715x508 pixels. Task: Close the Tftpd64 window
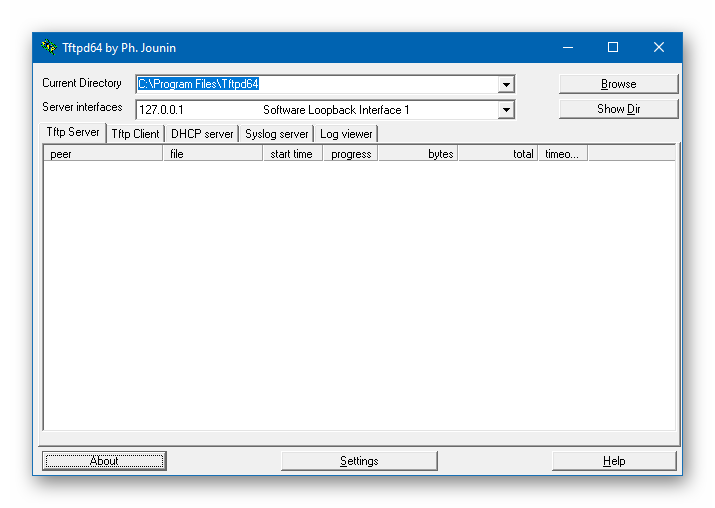pyautogui.click(x=658, y=47)
